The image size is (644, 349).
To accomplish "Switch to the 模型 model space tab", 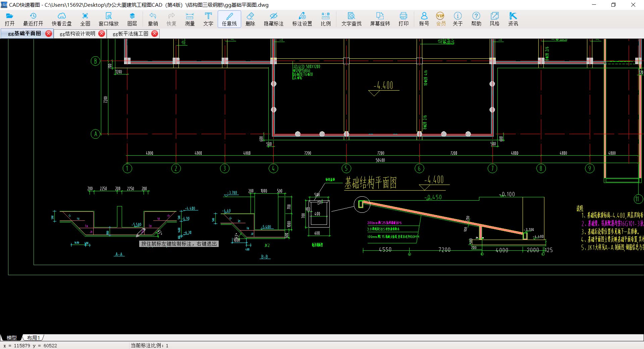I will [x=11, y=338].
